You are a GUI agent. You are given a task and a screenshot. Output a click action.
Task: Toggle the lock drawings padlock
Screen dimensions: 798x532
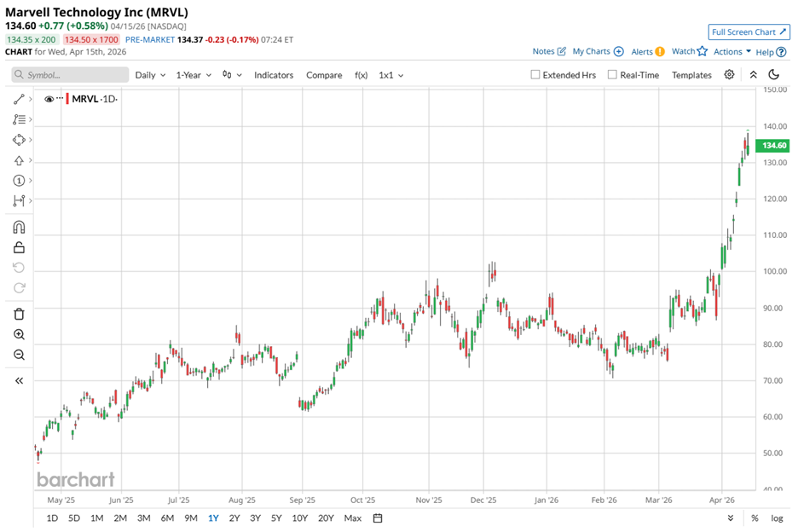coord(19,247)
